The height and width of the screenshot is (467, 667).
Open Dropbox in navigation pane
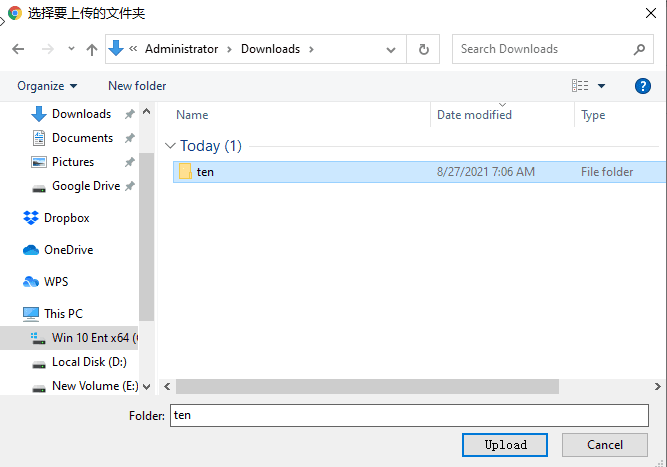pyautogui.click(x=66, y=218)
